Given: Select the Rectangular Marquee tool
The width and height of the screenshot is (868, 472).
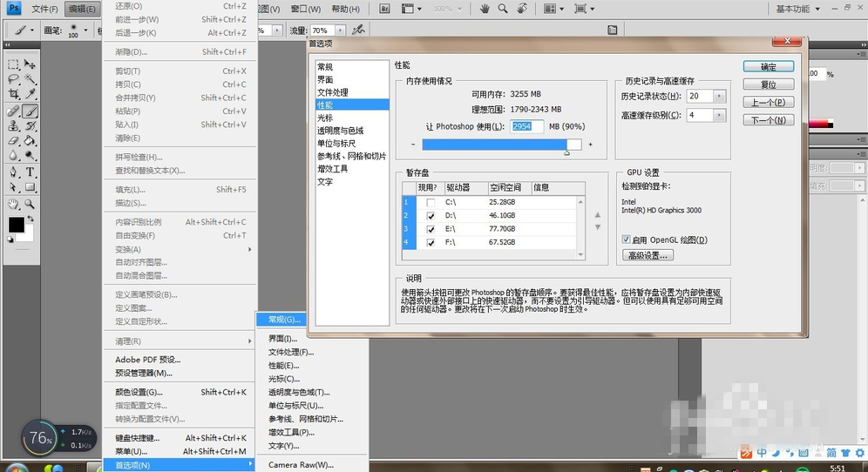Looking at the screenshot, I should point(14,64).
